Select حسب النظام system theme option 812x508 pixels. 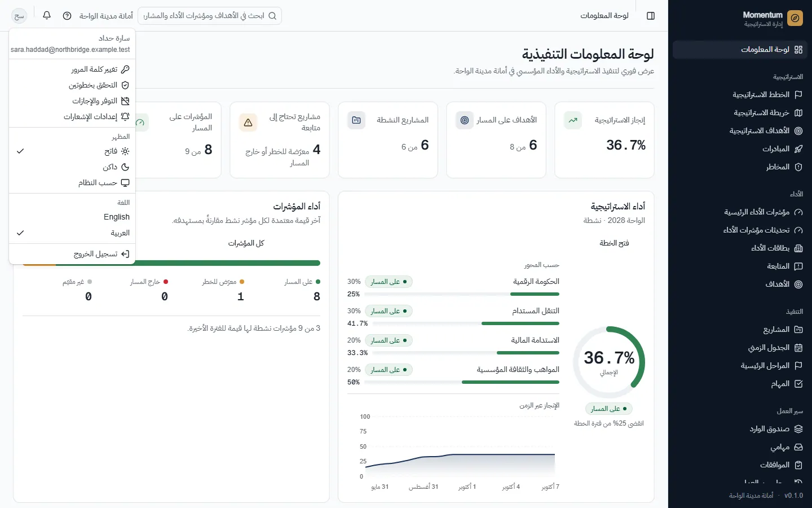[x=72, y=183]
